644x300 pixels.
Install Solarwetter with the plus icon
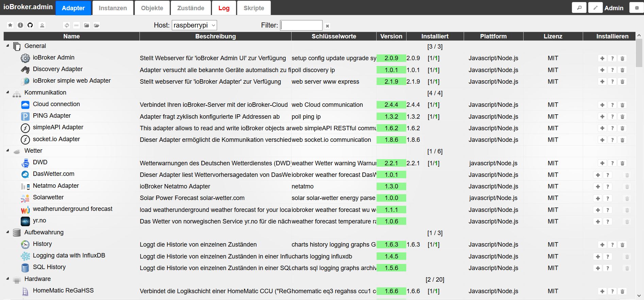pyautogui.click(x=598, y=198)
